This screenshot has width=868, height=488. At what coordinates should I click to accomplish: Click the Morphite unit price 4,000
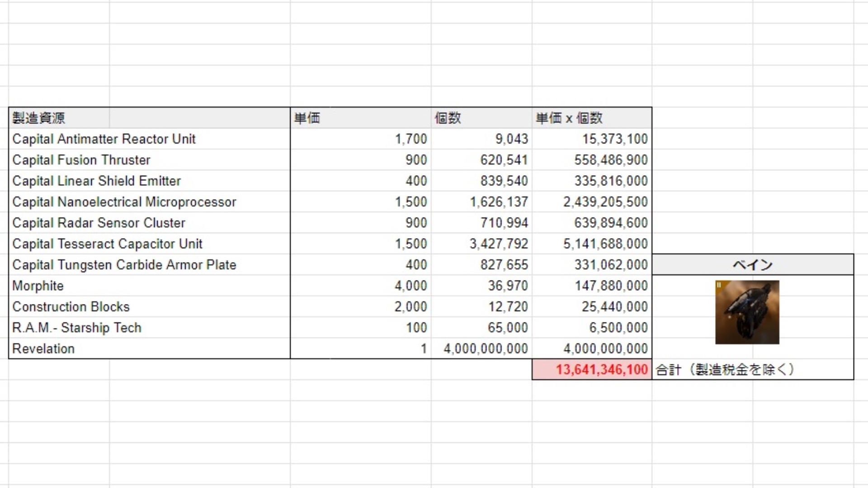[x=361, y=286]
